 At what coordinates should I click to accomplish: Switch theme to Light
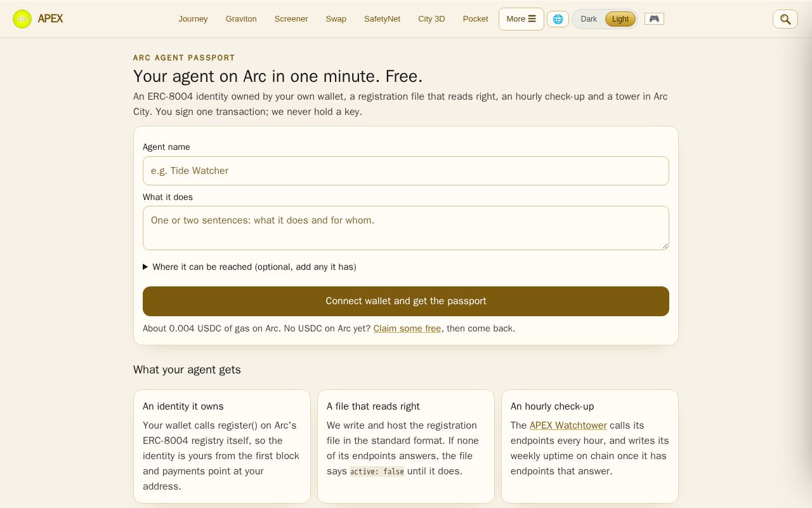click(620, 19)
